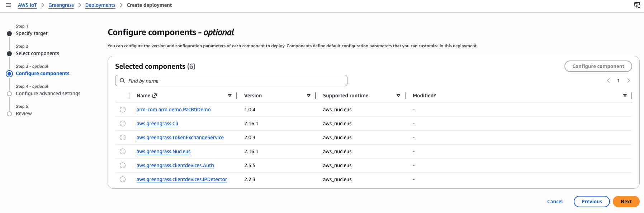Click the Previous button
This screenshot has height=213, width=644.
click(592, 202)
